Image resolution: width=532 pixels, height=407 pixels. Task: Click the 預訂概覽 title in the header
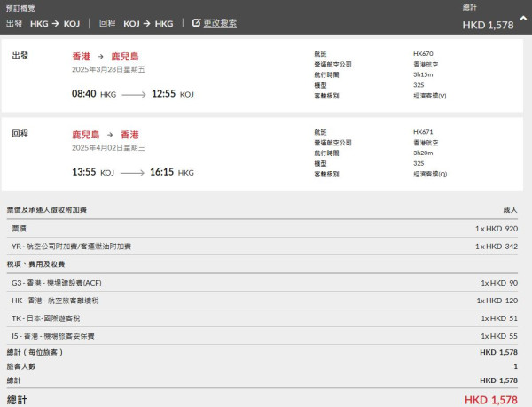tap(20, 8)
